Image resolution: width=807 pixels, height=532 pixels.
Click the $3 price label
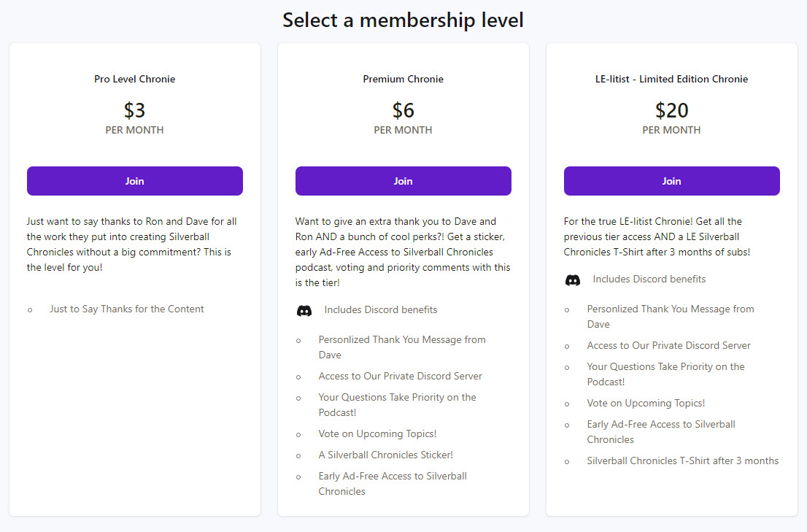135,111
